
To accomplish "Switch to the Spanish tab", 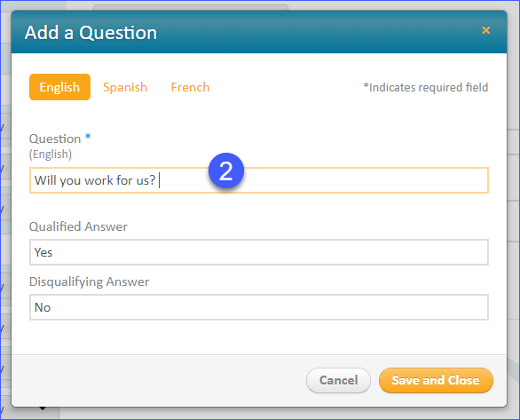I will pos(125,87).
